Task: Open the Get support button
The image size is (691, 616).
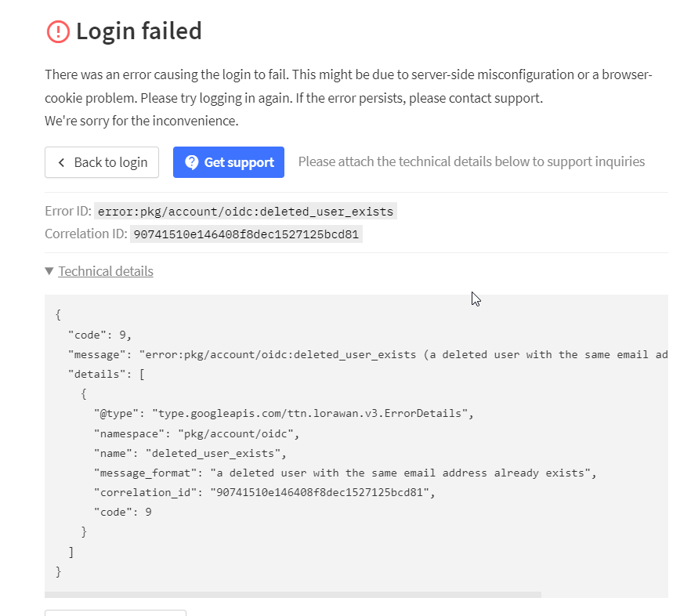Action: tap(229, 162)
